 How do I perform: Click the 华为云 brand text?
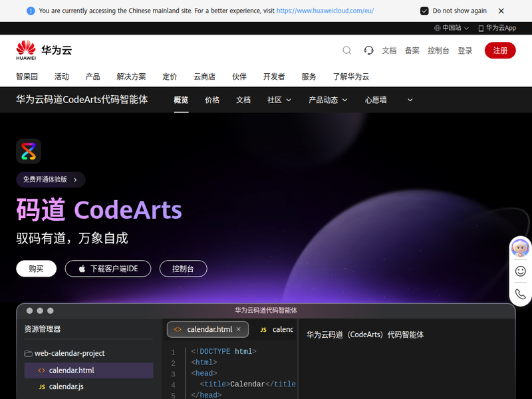(x=57, y=51)
